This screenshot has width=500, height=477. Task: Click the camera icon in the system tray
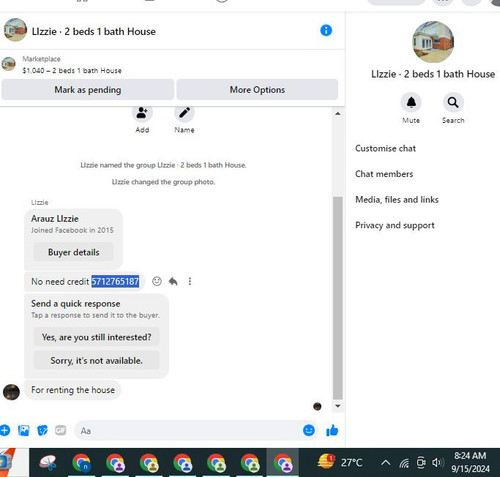(x=421, y=463)
